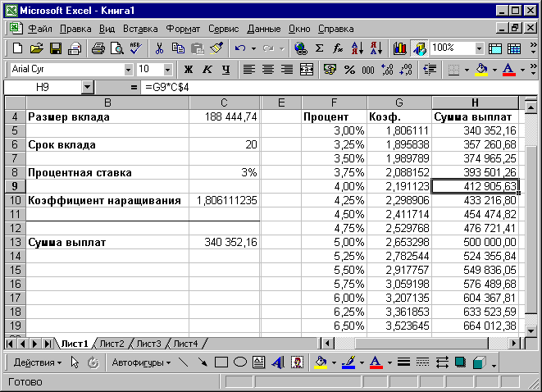Create a new workbook with New icon

click(x=17, y=48)
